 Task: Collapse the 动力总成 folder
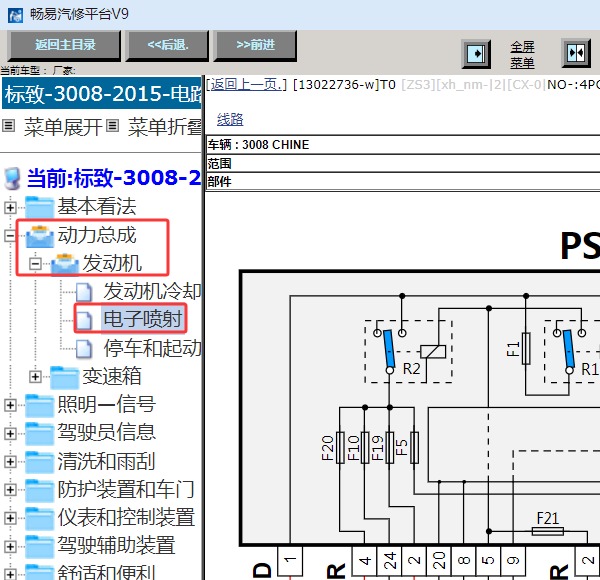tap(10, 236)
